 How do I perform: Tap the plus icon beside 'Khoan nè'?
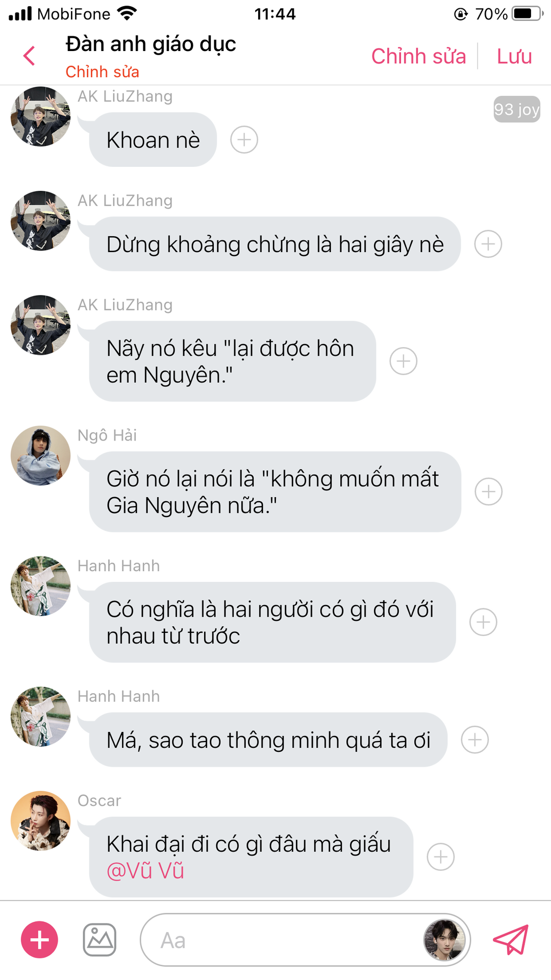(x=244, y=140)
